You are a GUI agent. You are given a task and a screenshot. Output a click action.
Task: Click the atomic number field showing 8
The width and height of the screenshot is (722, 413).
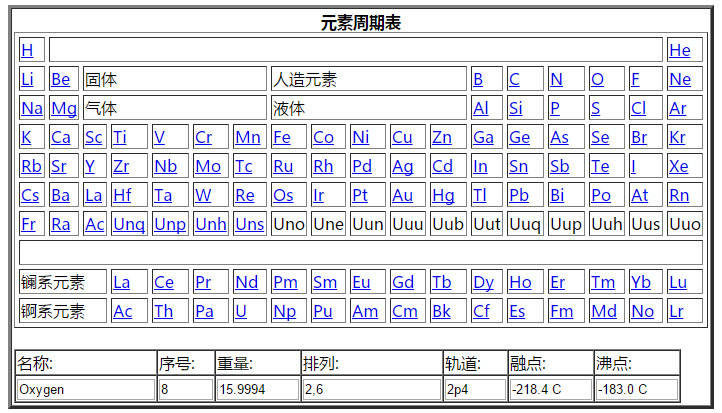[186, 390]
